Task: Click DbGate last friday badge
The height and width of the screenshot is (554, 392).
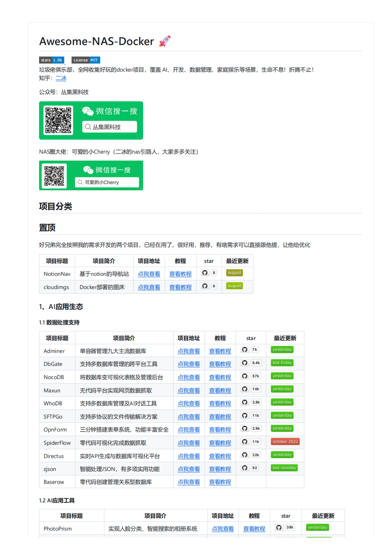Action: click(282, 363)
